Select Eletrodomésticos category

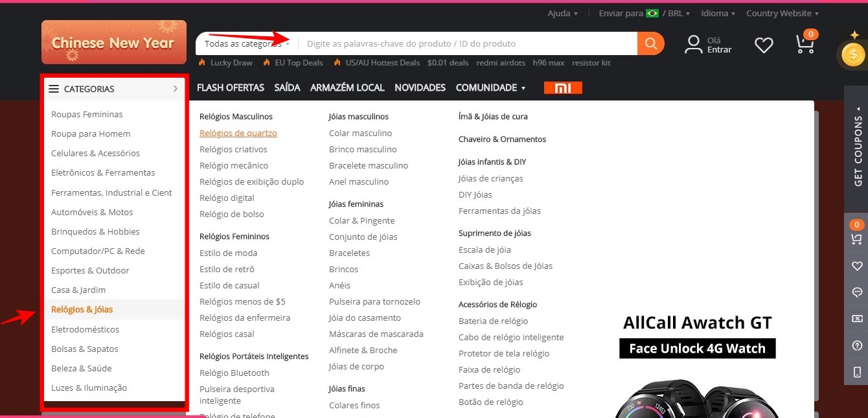pos(86,329)
